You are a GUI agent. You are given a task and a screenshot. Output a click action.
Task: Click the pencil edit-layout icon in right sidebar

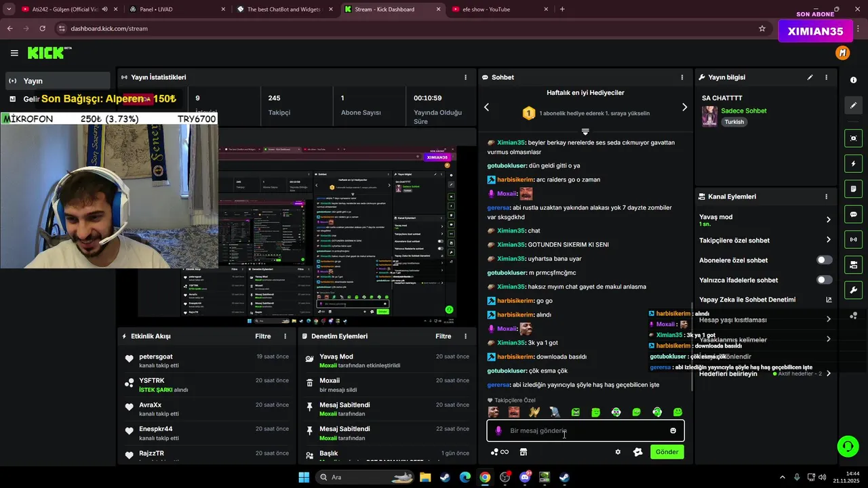(853, 106)
